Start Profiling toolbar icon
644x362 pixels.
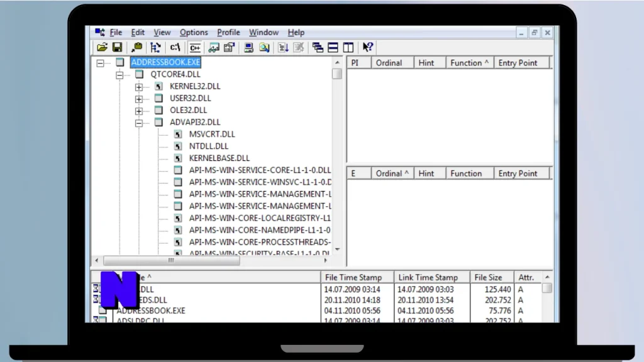point(283,47)
